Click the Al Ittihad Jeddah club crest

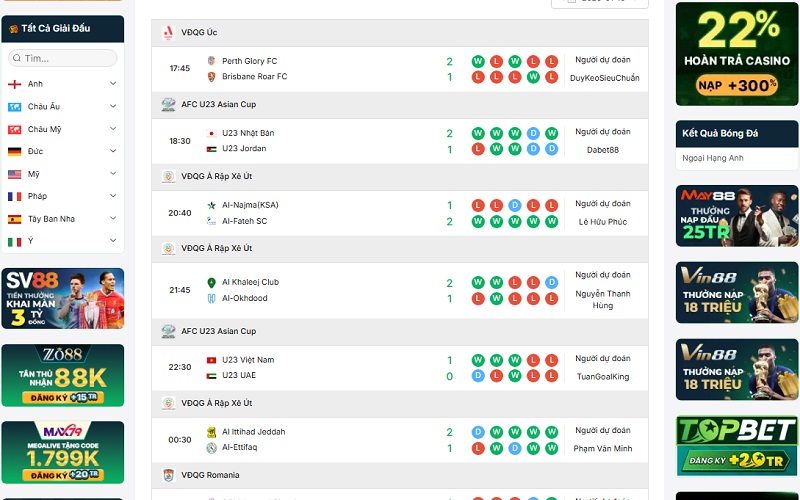pyautogui.click(x=211, y=432)
